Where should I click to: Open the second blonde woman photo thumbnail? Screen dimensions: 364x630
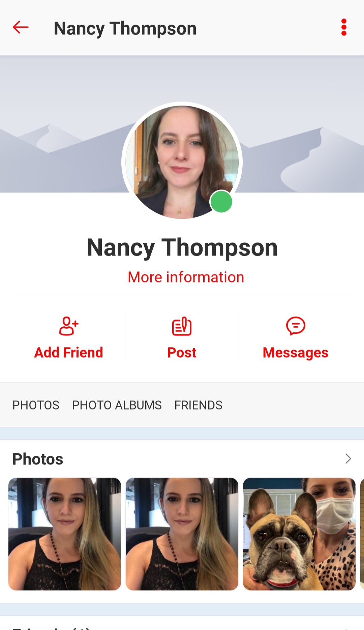coord(182,534)
